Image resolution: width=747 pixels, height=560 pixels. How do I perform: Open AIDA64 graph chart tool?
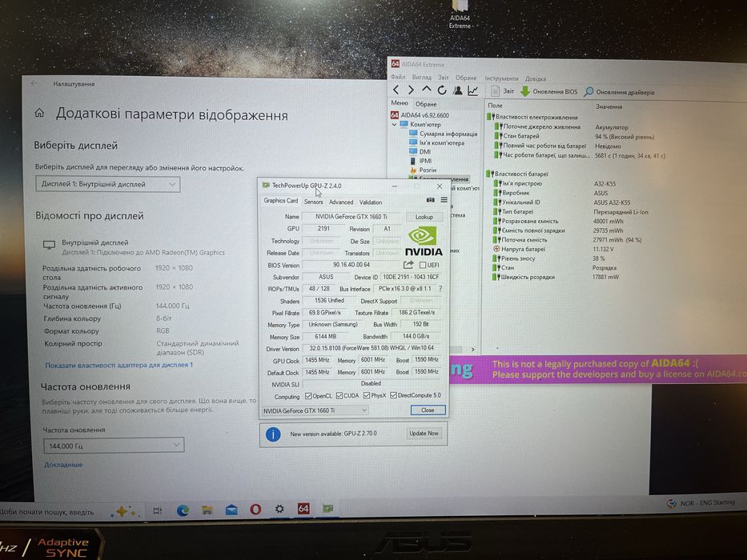[472, 90]
